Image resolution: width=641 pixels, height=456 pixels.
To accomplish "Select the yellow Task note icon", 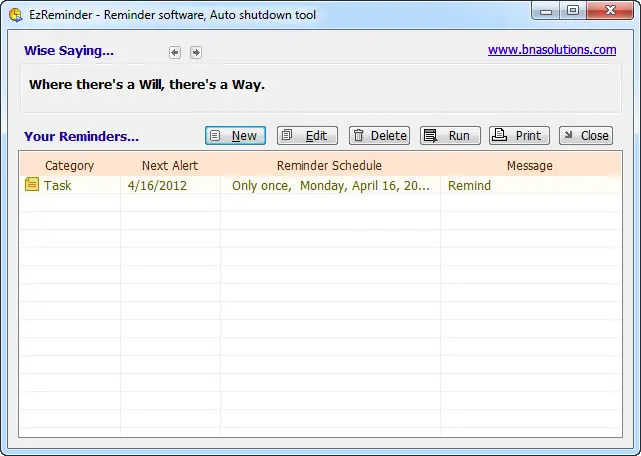I will pos(32,184).
